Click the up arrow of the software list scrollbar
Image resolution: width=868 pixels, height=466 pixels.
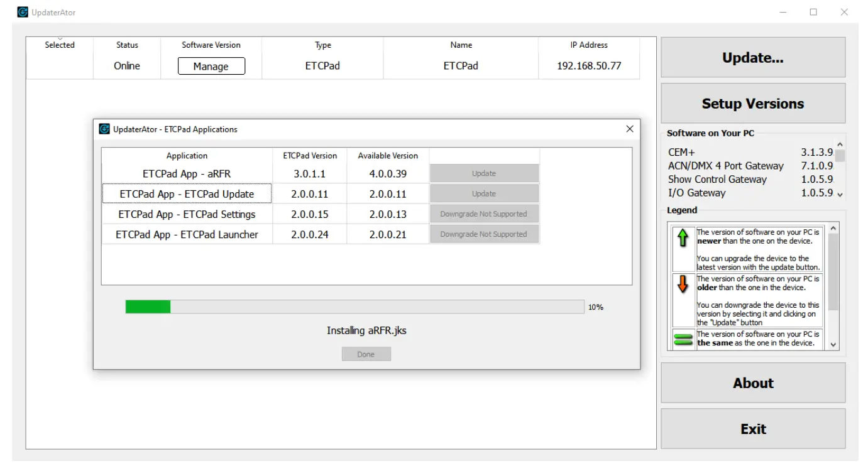(840, 144)
